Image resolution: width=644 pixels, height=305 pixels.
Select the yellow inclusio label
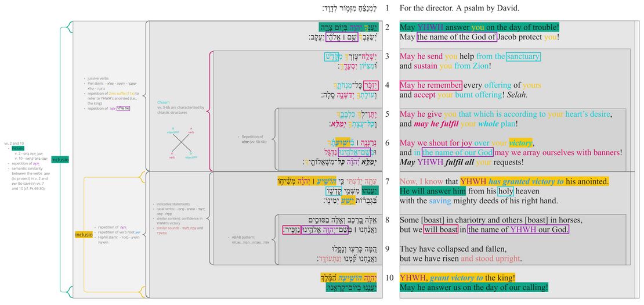click(84, 234)
